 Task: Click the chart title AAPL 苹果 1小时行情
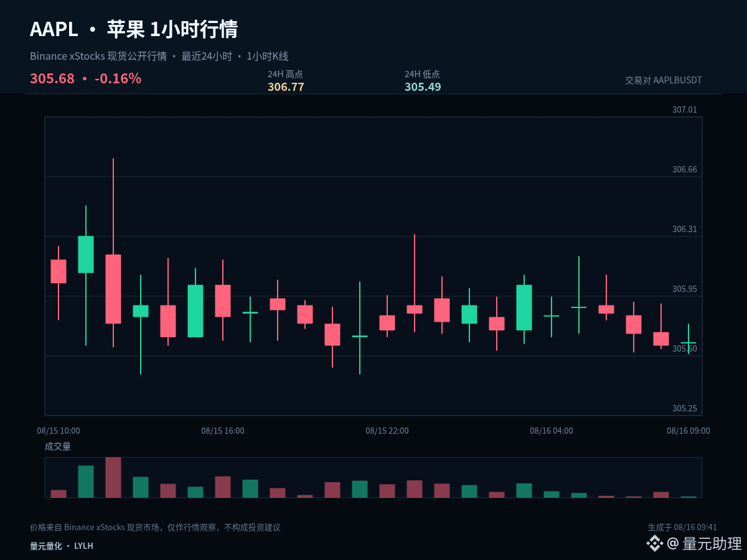pyautogui.click(x=134, y=29)
